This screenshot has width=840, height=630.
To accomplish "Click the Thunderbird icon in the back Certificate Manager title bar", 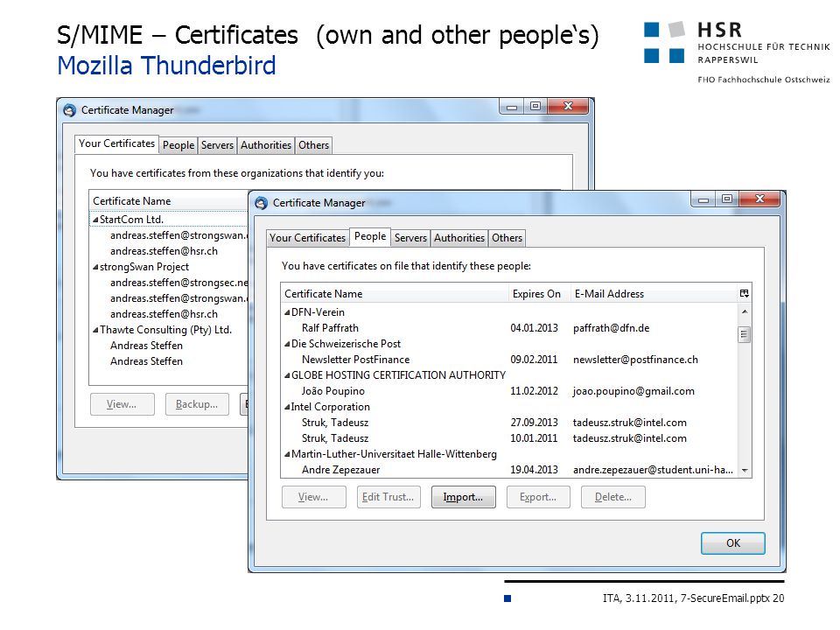I will (70, 110).
